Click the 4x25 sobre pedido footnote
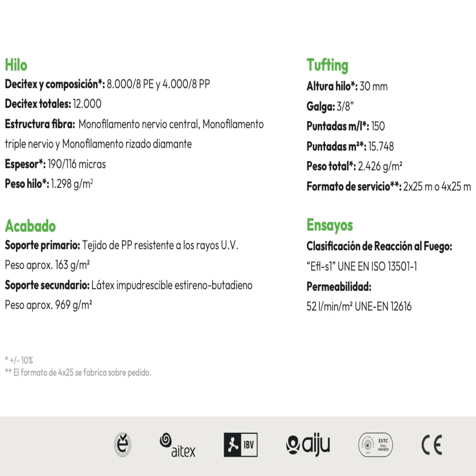This screenshot has width=476, height=476. (78, 373)
